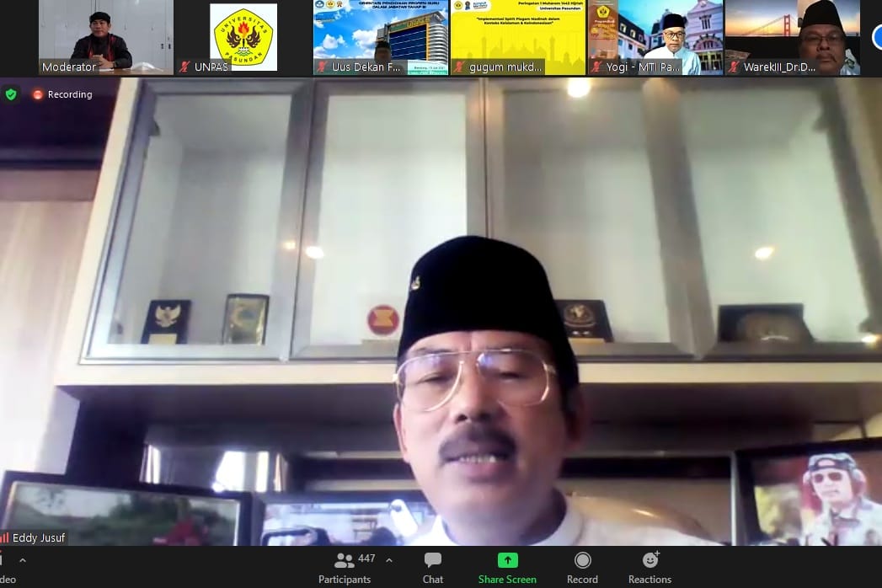
Task: Expand the video options caret
Action: [x=23, y=560]
